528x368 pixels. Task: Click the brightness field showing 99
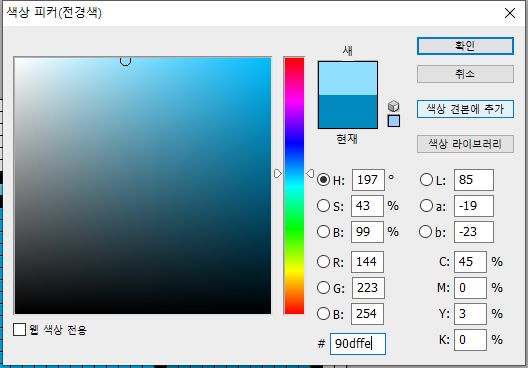[x=367, y=232]
